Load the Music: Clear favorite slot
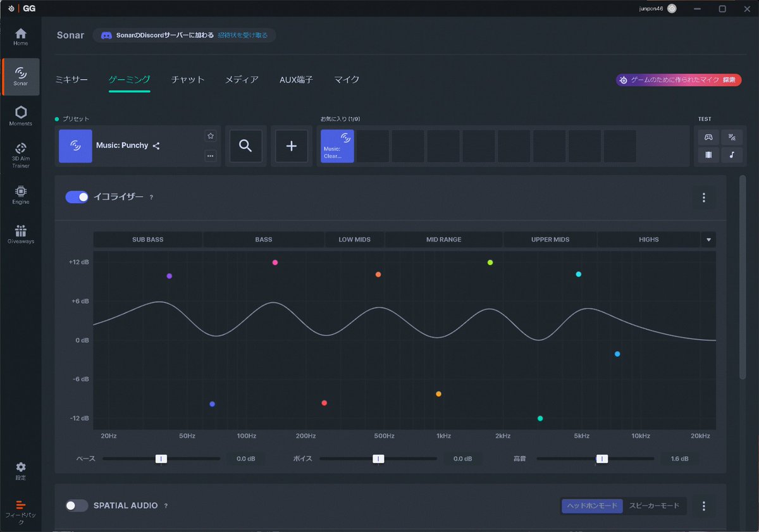 point(337,146)
